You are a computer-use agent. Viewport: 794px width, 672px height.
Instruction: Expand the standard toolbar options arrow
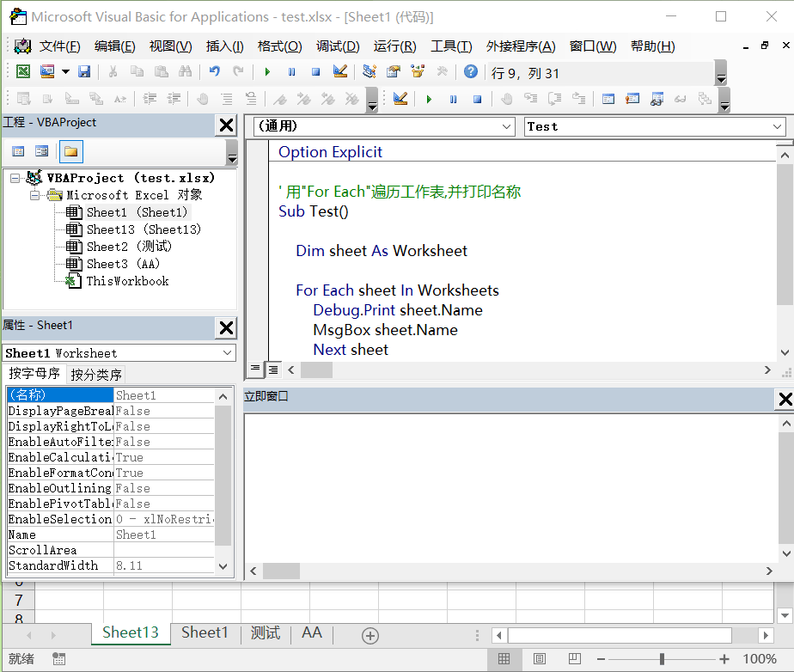[x=722, y=72]
